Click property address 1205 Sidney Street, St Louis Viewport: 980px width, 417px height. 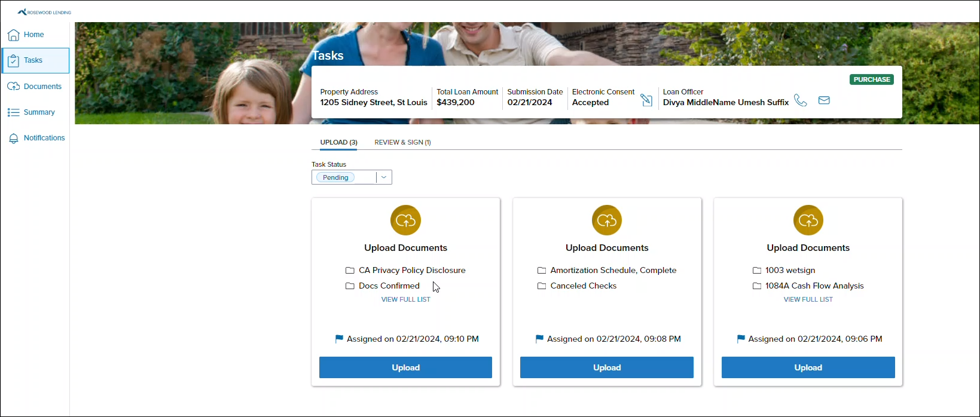point(374,103)
